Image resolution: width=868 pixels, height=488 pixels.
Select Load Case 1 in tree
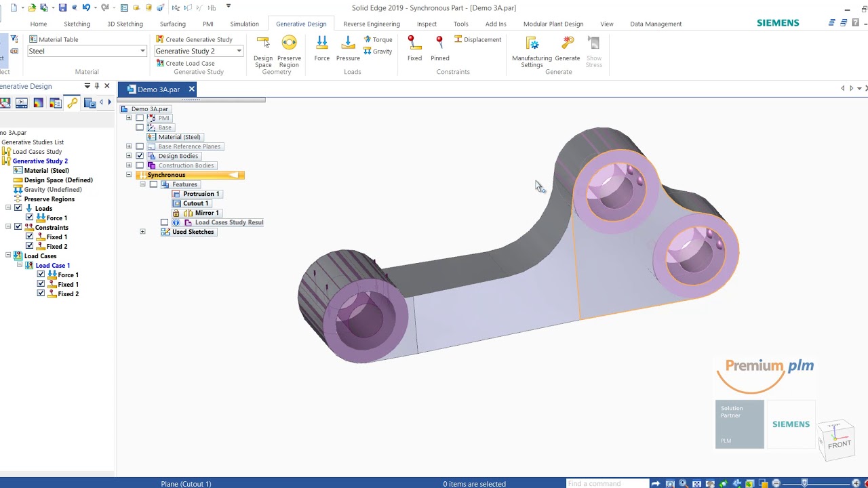pos(52,265)
